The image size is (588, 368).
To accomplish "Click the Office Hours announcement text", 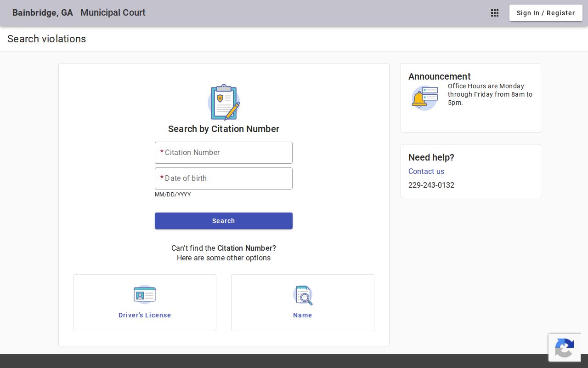I will [x=490, y=94].
